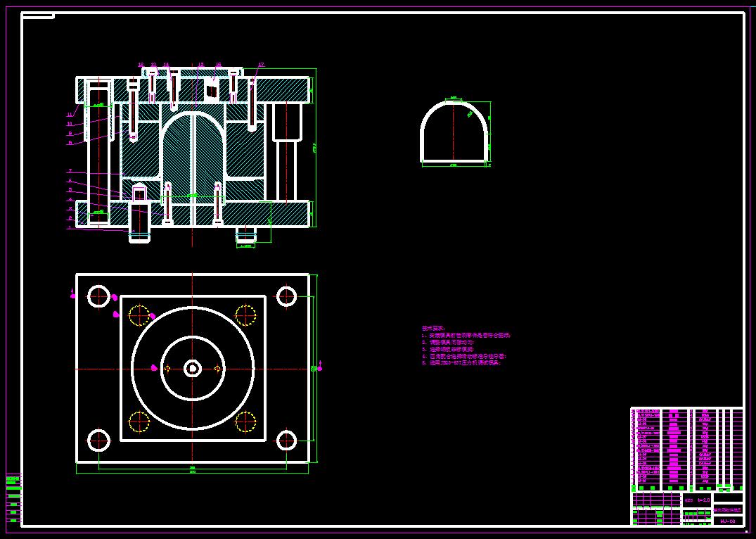The image size is (756, 539).
Task: Click part callout number 14
Action: click(x=167, y=64)
